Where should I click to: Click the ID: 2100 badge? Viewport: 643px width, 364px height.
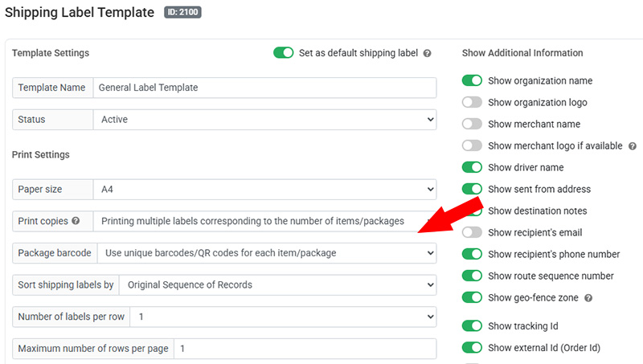coord(182,14)
